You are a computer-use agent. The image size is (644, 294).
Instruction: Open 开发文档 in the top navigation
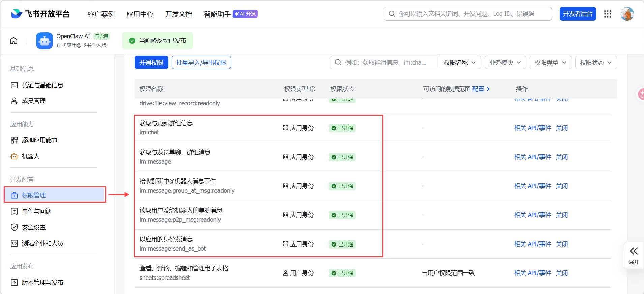(179, 14)
